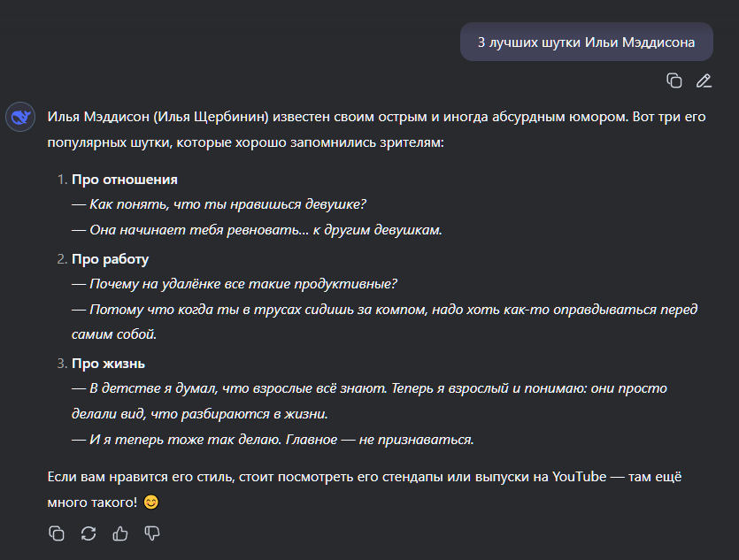Click the word YouTube in the closing paragraph
The height and width of the screenshot is (560, 739).
tap(579, 477)
